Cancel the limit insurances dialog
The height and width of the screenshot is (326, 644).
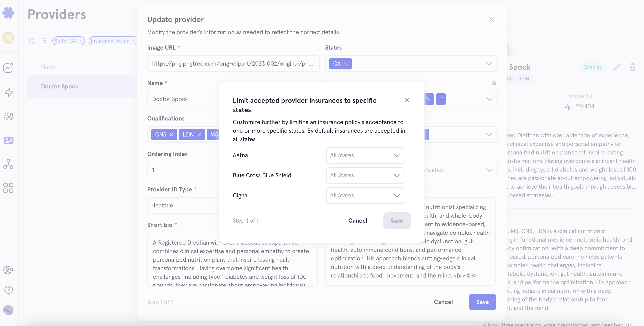coord(358,221)
